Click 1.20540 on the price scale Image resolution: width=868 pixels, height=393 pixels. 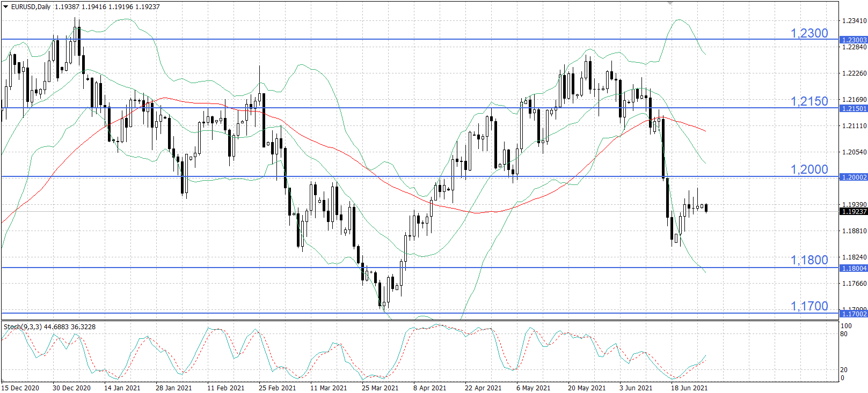coord(855,152)
